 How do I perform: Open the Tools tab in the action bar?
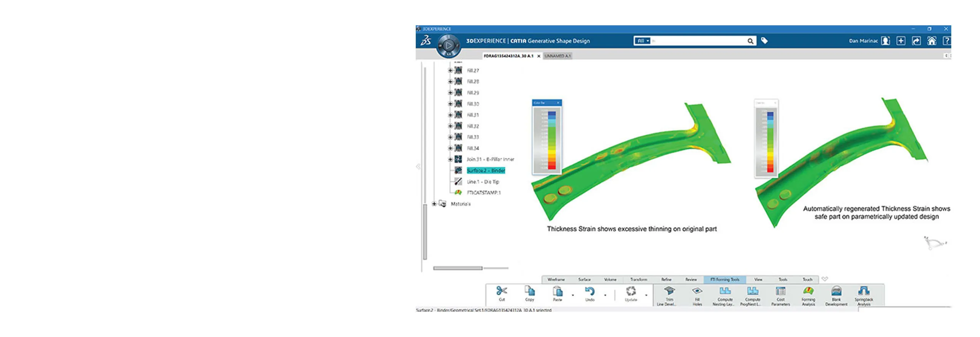click(783, 280)
